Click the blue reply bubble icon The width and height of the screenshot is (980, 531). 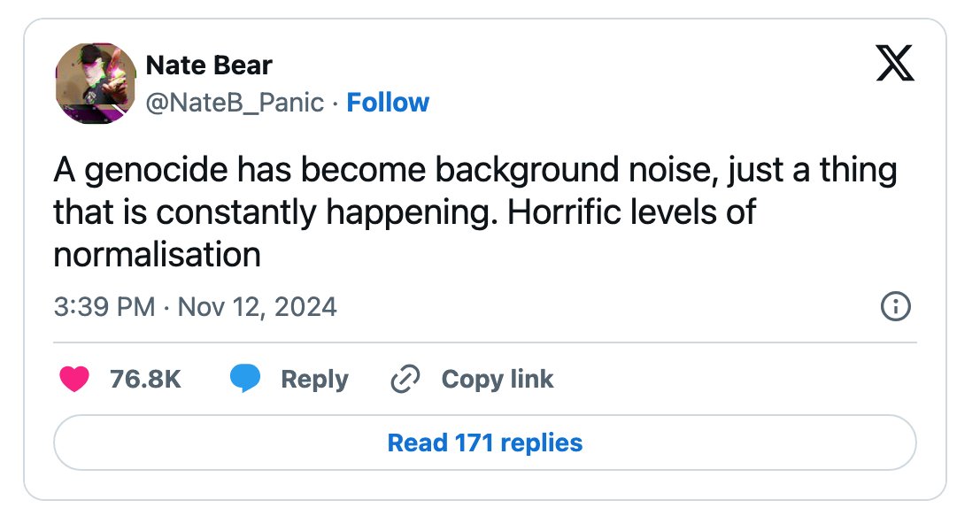(245, 379)
